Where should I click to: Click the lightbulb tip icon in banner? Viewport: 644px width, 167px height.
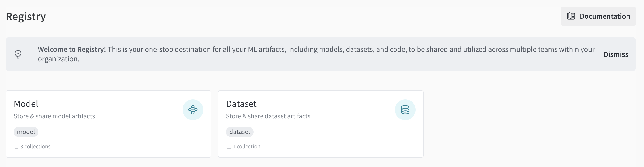pos(18,54)
